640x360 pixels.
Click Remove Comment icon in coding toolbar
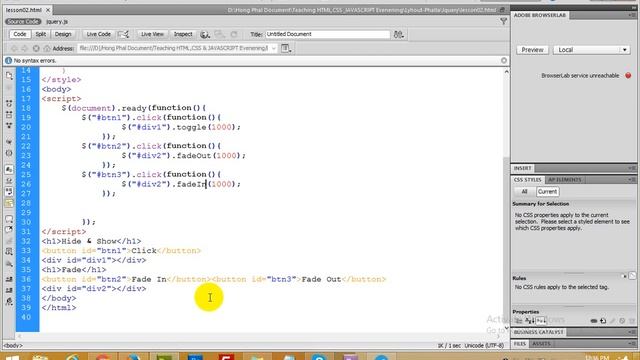(9, 230)
